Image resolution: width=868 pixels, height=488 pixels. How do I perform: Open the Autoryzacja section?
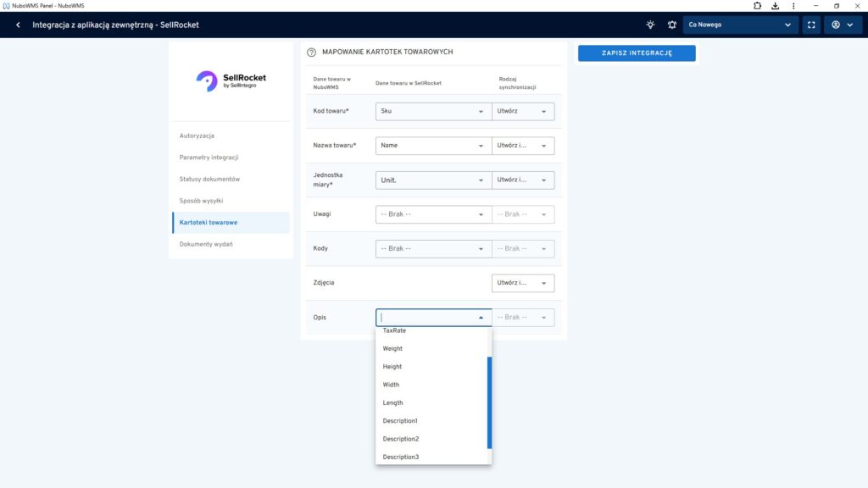(197, 136)
